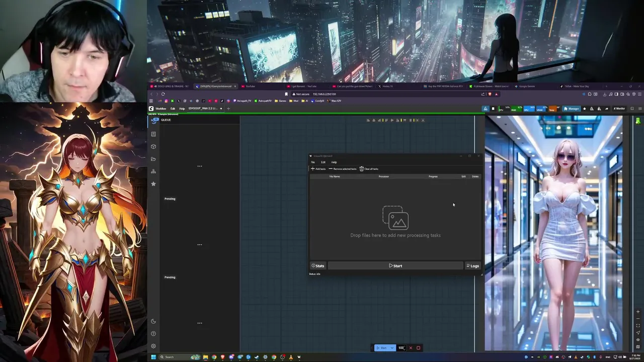Click the batch count field showing 100
The image size is (644, 362).
(x=401, y=348)
